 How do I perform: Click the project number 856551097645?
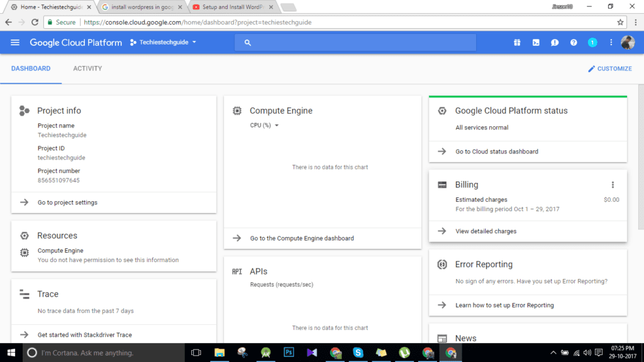[x=58, y=180]
